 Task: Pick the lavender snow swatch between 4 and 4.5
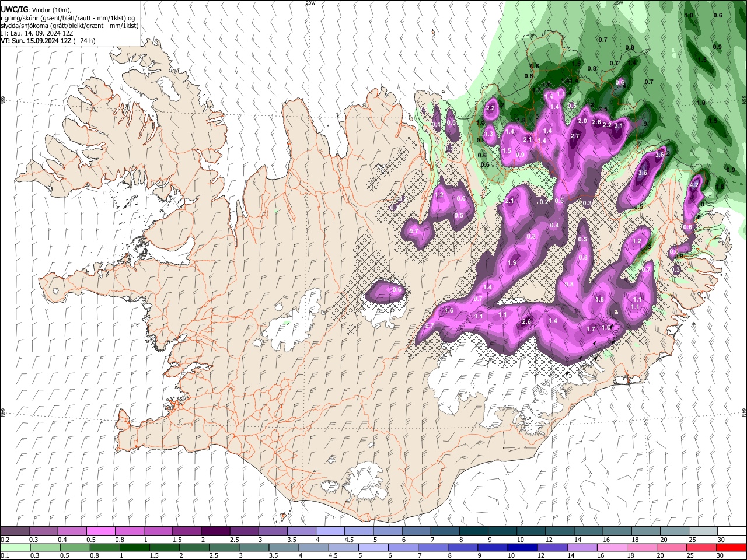point(330,531)
